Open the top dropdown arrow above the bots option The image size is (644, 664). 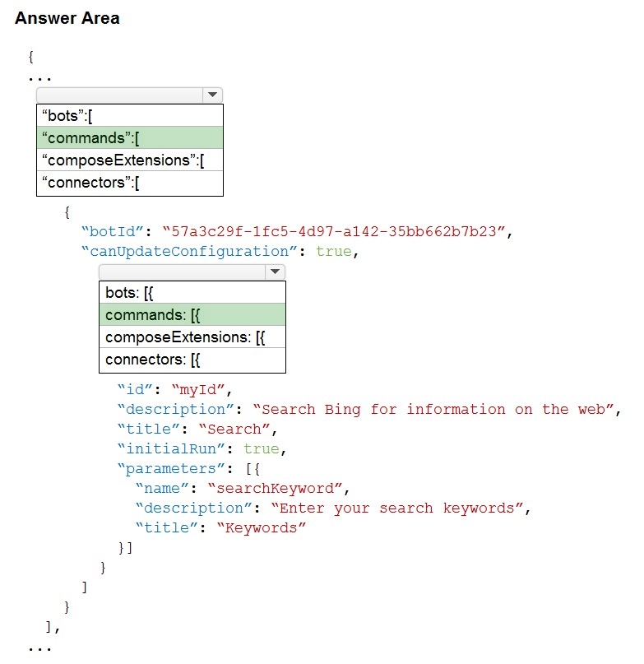pos(212,95)
